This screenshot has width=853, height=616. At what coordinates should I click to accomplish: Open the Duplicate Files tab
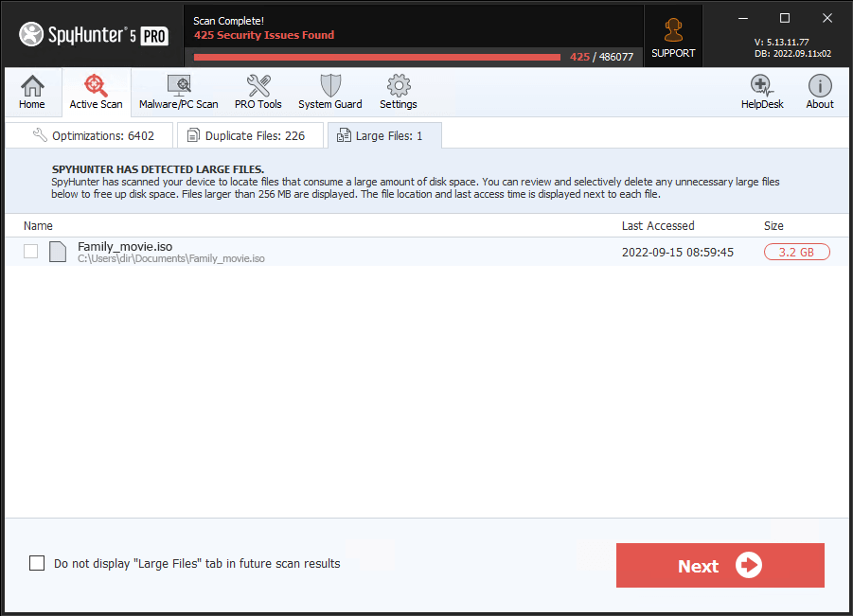click(250, 134)
